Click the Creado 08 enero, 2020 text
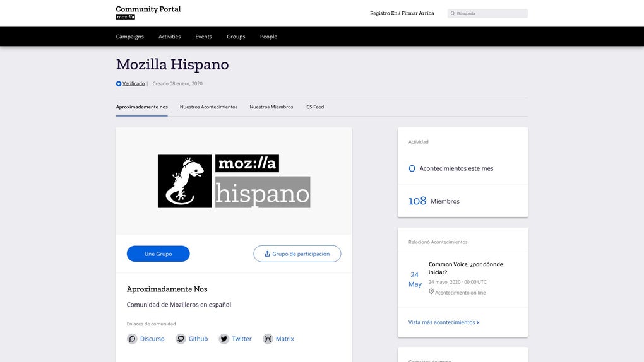Image resolution: width=644 pixels, height=362 pixels. pos(177,84)
